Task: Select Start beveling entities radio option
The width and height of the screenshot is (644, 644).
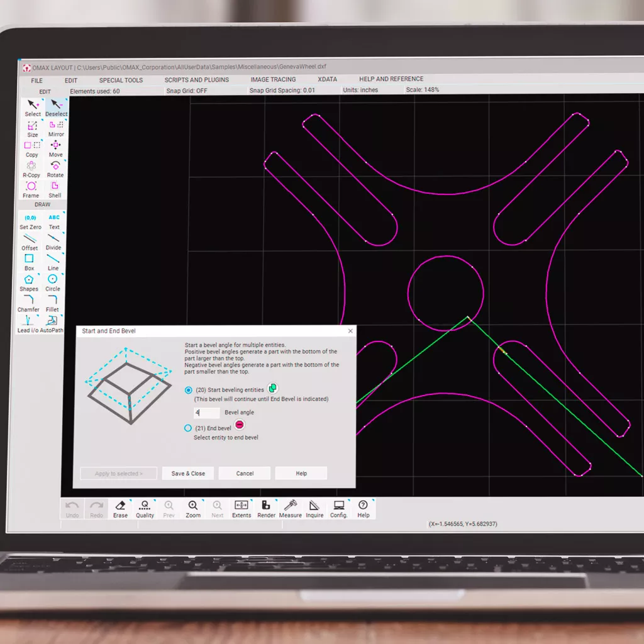Action: [x=188, y=390]
